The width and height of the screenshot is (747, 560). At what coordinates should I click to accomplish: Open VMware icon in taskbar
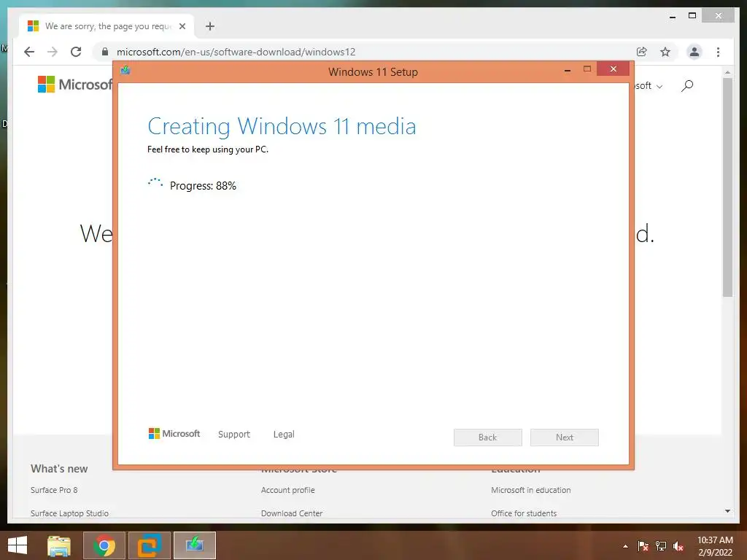tap(150, 545)
